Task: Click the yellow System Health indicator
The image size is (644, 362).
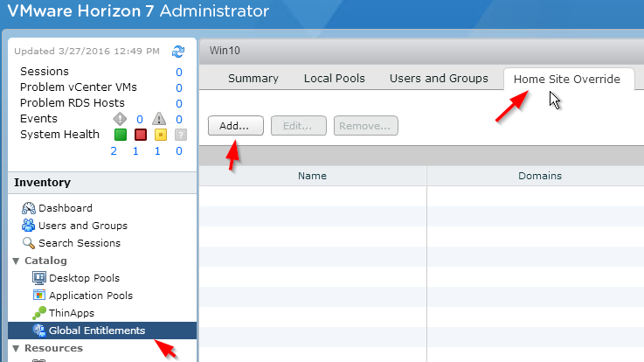Action: [x=161, y=135]
